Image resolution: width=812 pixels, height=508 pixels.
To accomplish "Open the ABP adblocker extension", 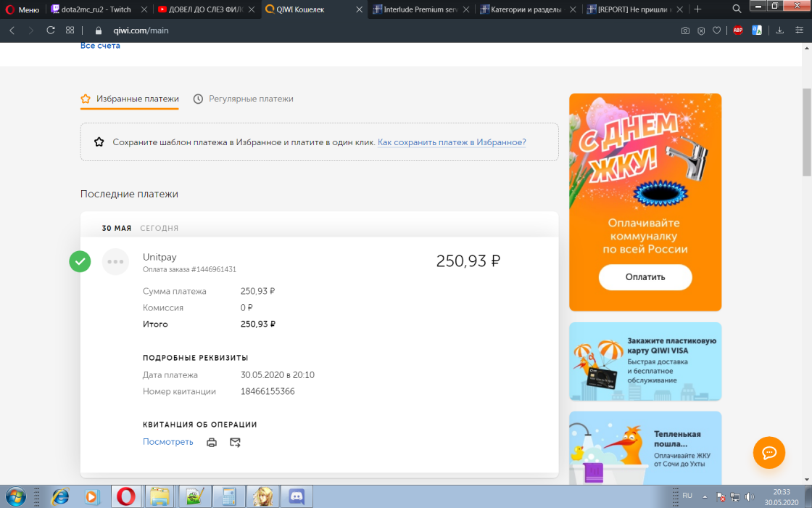I will pyautogui.click(x=737, y=30).
